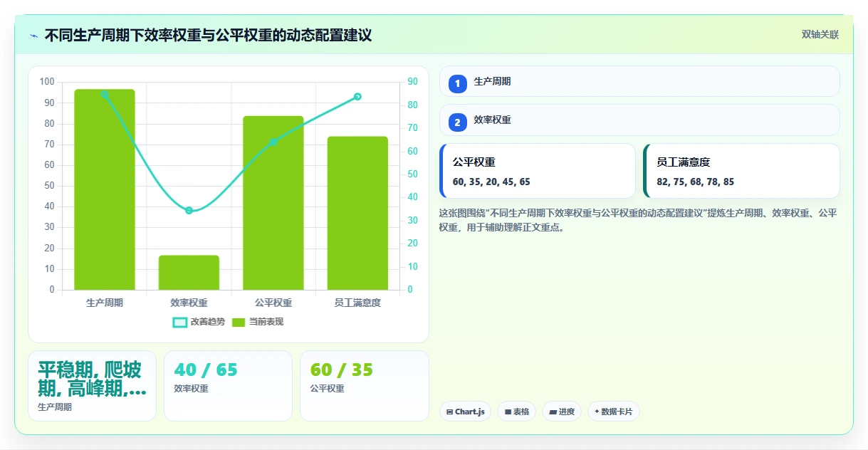Click the icon in the Chart.js chip

[449, 412]
